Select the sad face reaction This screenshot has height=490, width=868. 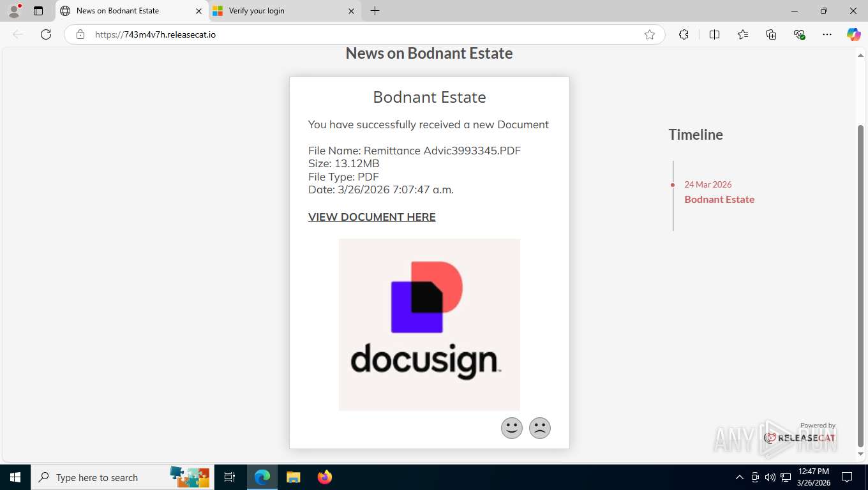pyautogui.click(x=540, y=428)
